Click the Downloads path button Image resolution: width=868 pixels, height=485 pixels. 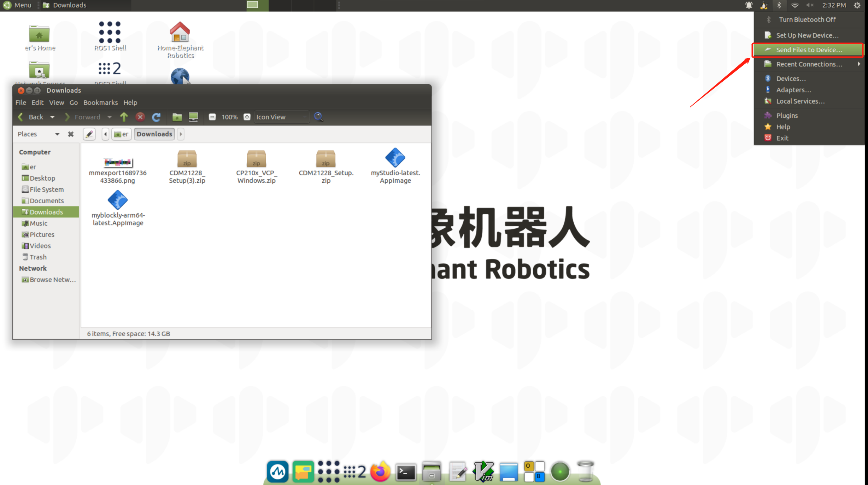(154, 134)
